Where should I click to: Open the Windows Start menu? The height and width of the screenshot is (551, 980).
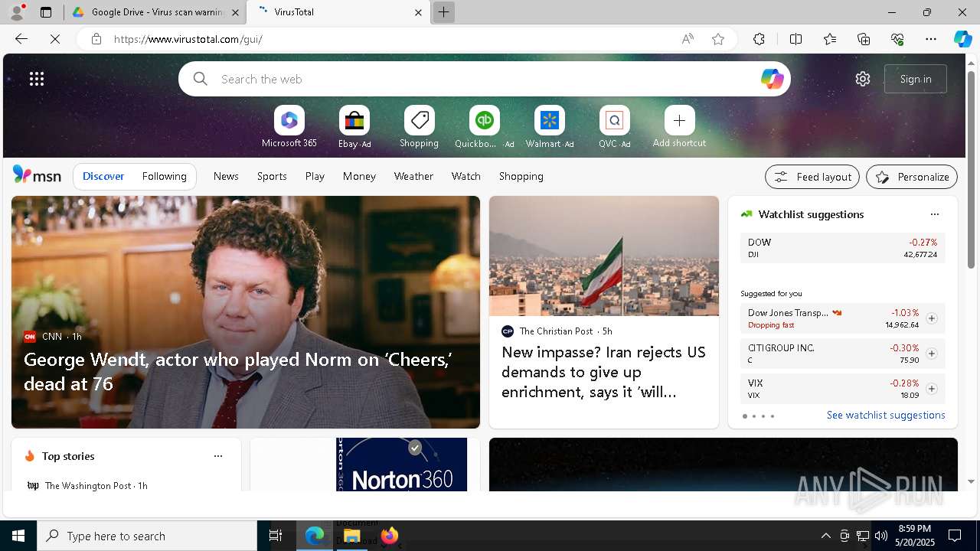pyautogui.click(x=18, y=536)
